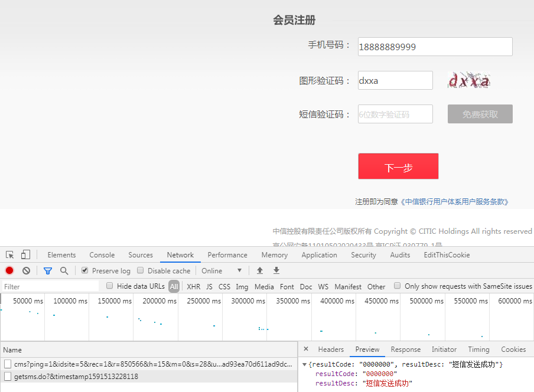The image size is (534, 392).
Task: Filter requests by Font
Action: (286, 286)
